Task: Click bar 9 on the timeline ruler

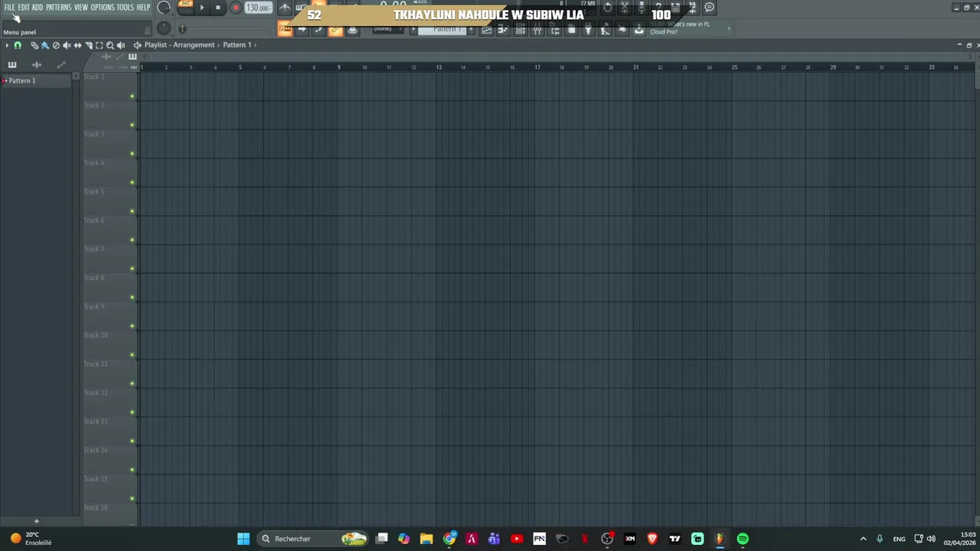Action: (x=338, y=67)
